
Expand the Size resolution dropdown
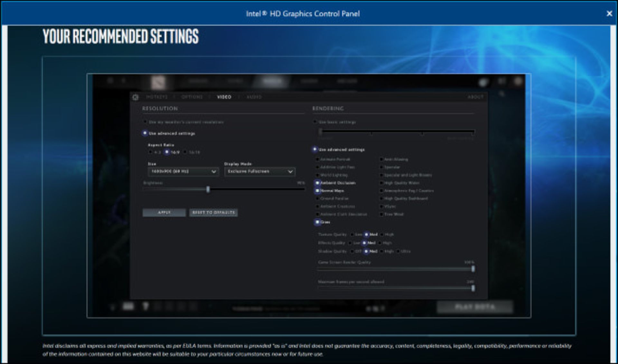click(183, 172)
